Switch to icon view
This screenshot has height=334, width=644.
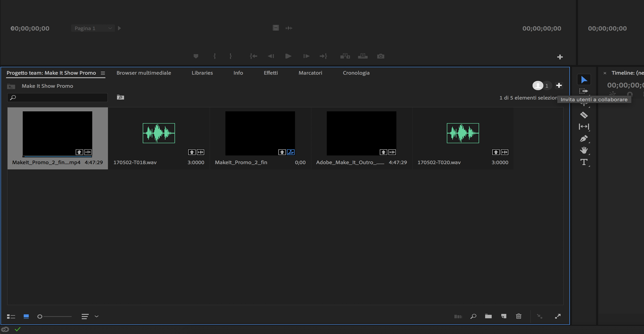pyautogui.click(x=26, y=316)
